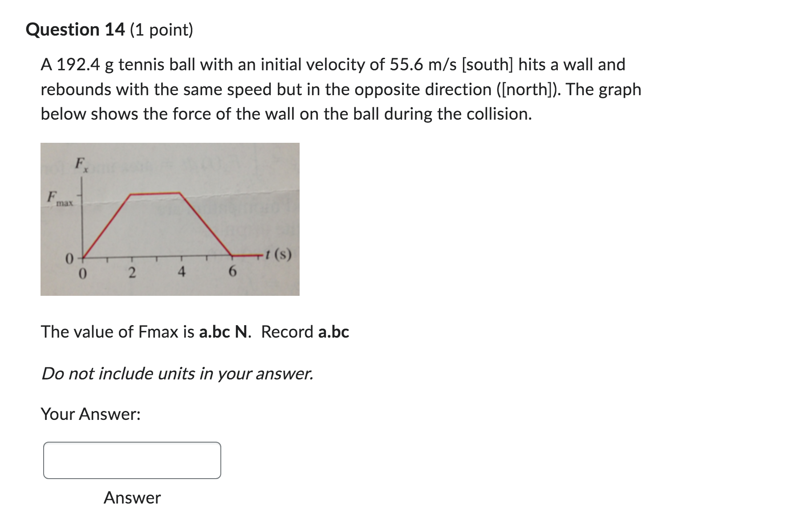Click the Fx axis label on the graph
The width and height of the screenshot is (804, 532).
point(81,164)
